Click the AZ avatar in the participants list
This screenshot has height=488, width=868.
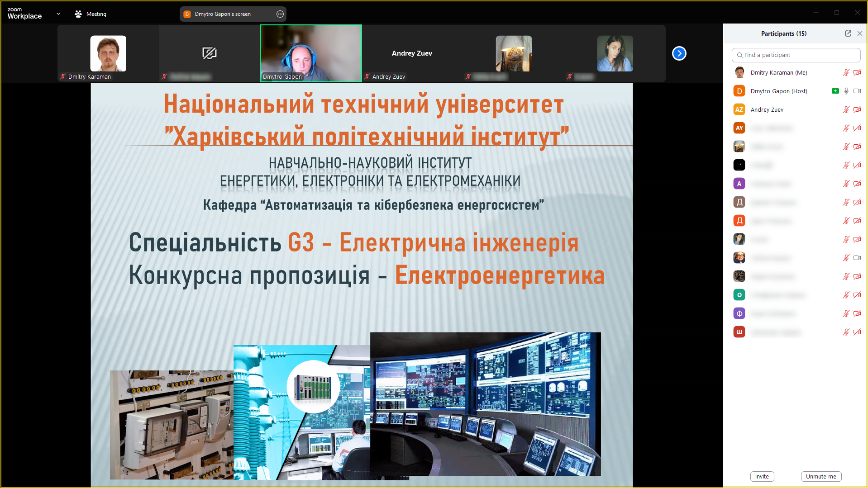739,109
